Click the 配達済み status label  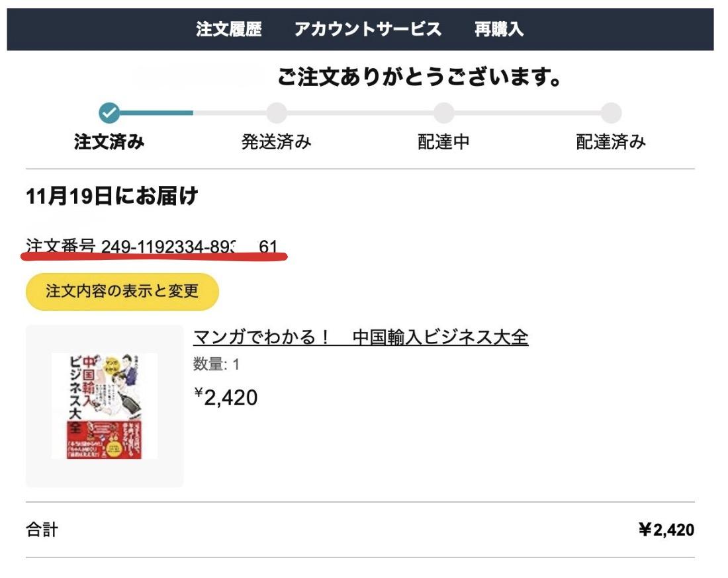pos(611,142)
